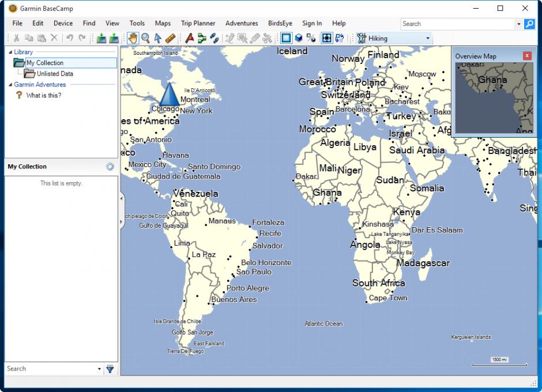Click the blue triangle position marker
542x392 pixels.
(x=169, y=94)
